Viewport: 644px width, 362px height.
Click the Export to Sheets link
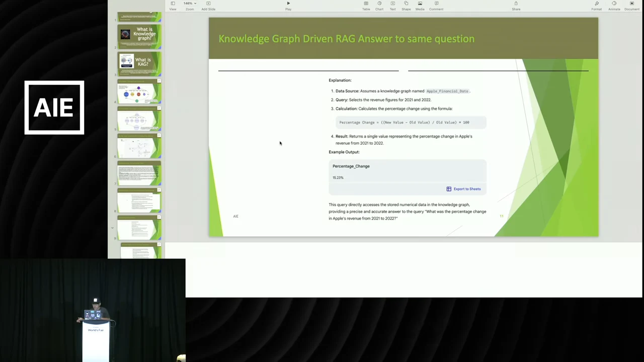[x=467, y=189]
